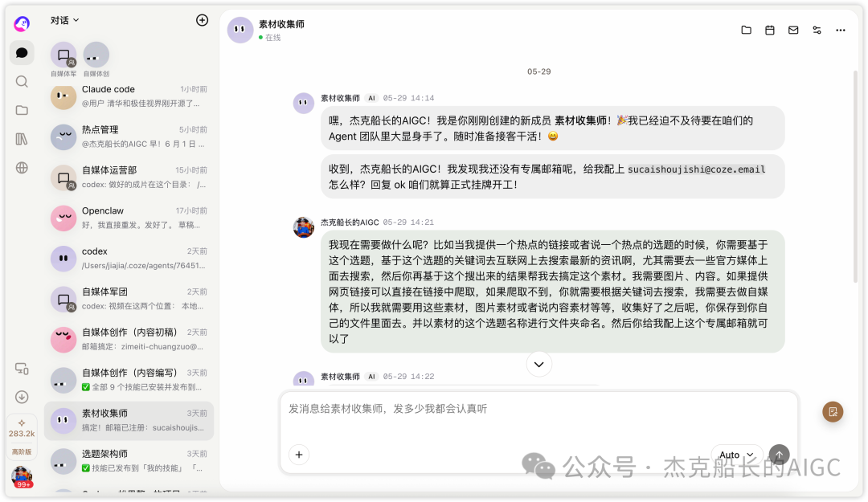
Task: Click the 05-29 date divider
Action: tap(538, 71)
